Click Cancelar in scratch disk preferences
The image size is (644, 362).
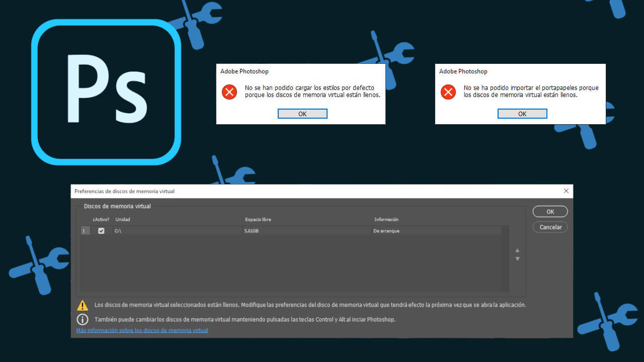[x=550, y=227]
